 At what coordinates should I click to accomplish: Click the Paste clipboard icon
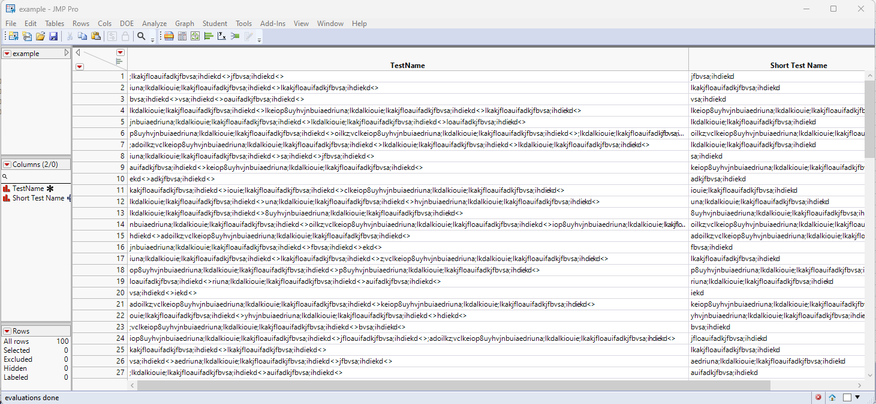96,36
